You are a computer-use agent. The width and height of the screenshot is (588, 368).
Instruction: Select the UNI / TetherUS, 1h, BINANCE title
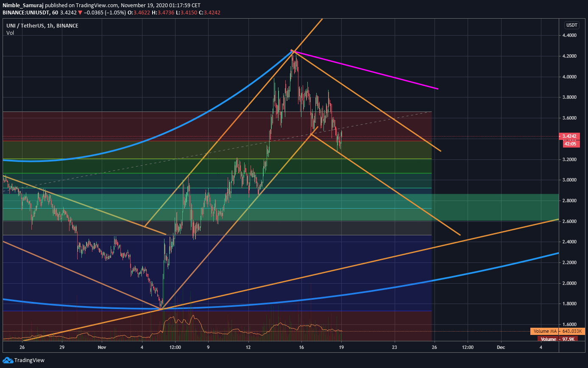(42, 26)
